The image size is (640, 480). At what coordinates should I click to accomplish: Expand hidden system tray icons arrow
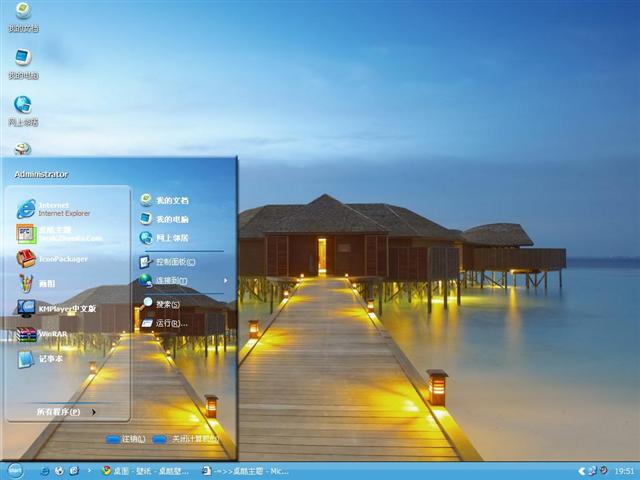[582, 471]
